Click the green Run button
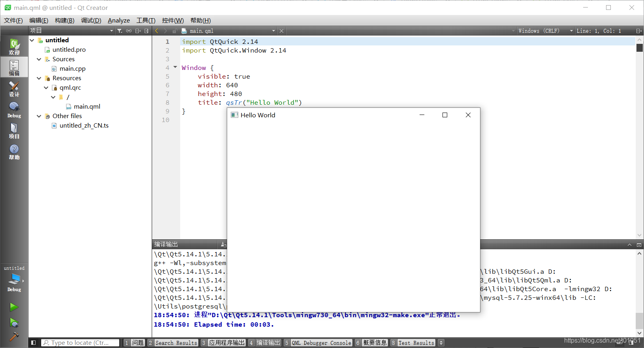 coord(14,307)
